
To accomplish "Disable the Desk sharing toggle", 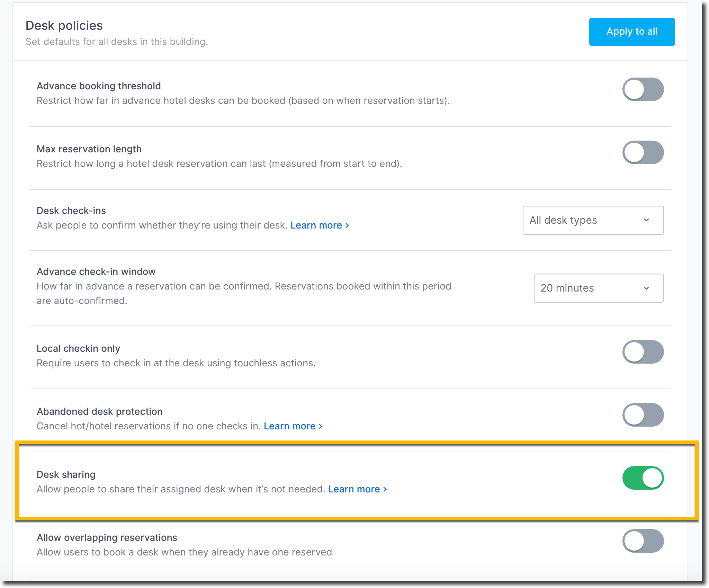I will point(643,478).
